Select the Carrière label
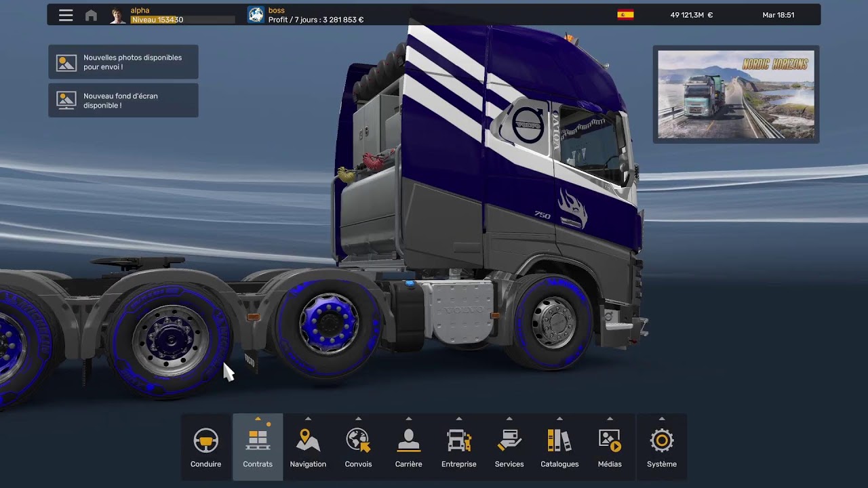868x488 pixels. click(408, 464)
